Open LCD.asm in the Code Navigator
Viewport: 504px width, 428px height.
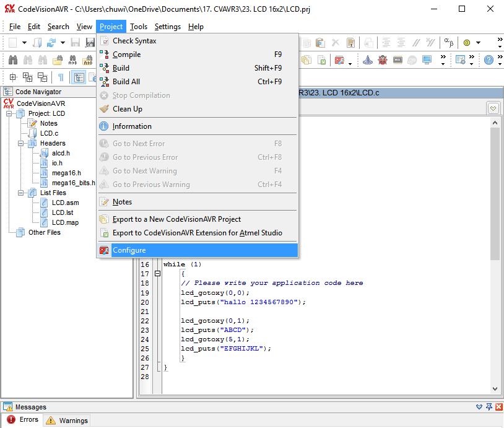(x=65, y=203)
